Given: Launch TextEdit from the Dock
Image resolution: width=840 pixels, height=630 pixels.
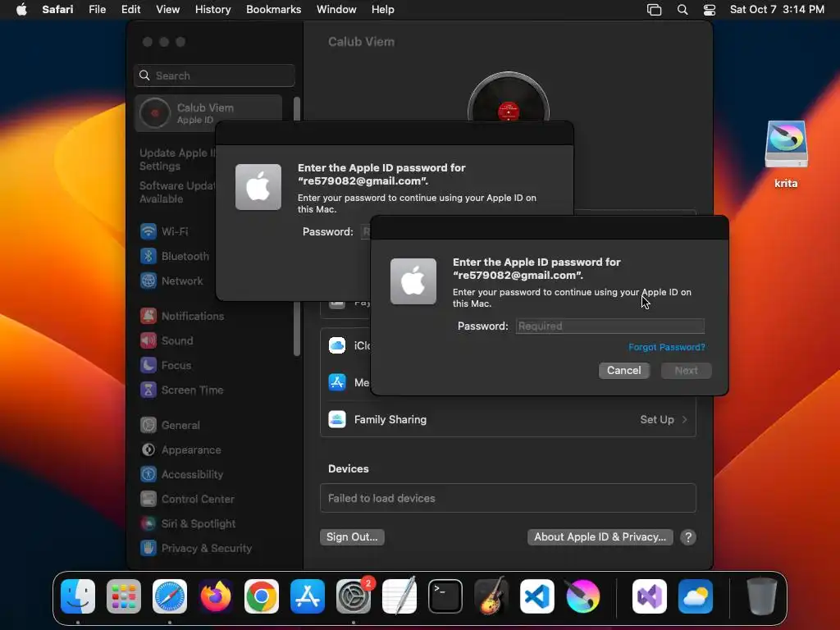Looking at the screenshot, I should 399,596.
